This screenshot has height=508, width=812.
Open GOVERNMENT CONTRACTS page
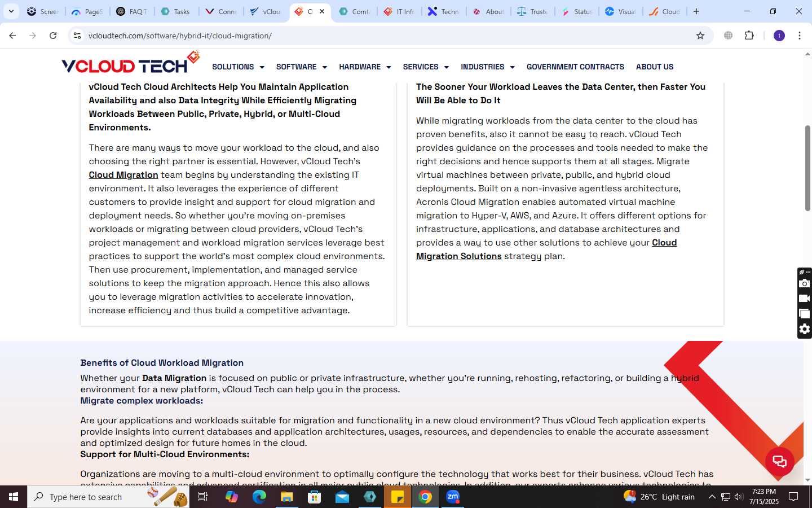575,67
